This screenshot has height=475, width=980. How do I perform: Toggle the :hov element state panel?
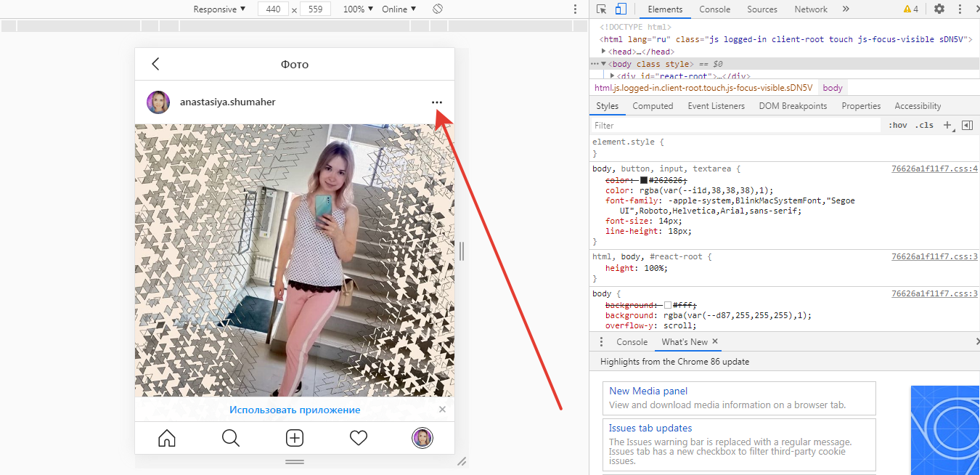[898, 126]
